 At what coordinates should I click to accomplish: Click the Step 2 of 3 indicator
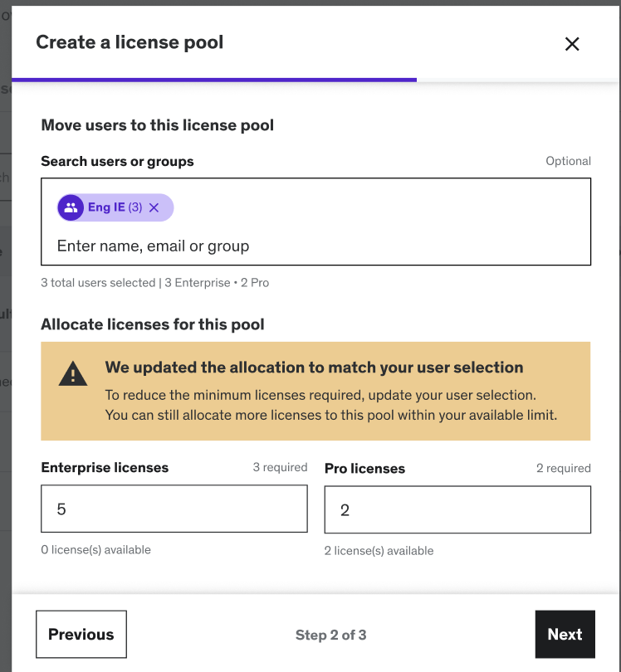330,635
